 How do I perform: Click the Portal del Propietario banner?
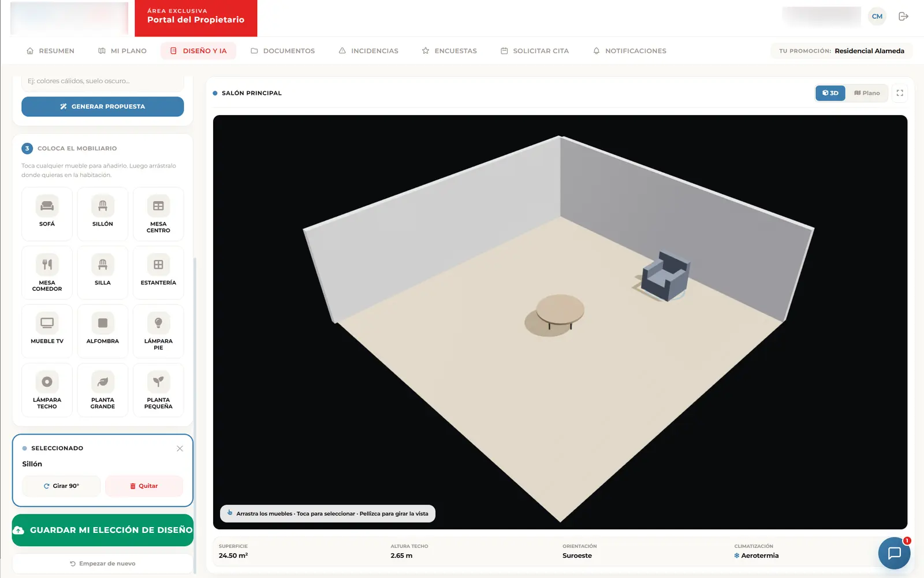[196, 18]
